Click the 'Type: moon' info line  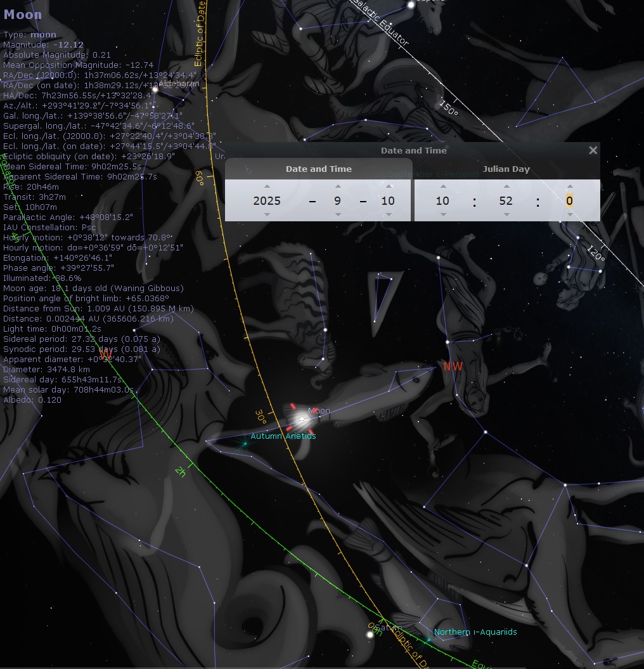tap(30, 34)
